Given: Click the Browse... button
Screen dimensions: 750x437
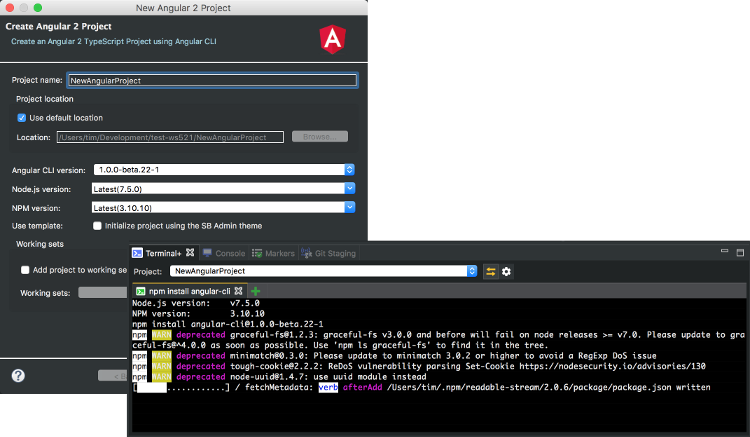Looking at the screenshot, I should tap(320, 137).
